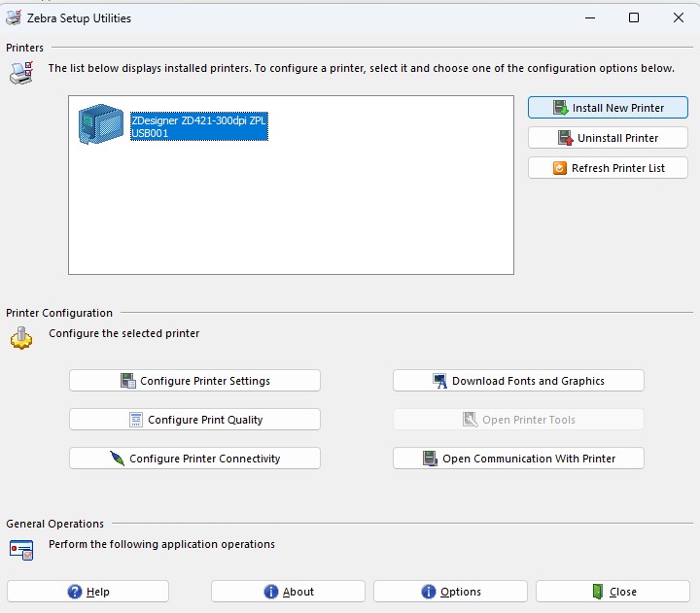Click the yellow gear Printer Configuration icon
This screenshot has height=613, width=700.
coord(21,338)
